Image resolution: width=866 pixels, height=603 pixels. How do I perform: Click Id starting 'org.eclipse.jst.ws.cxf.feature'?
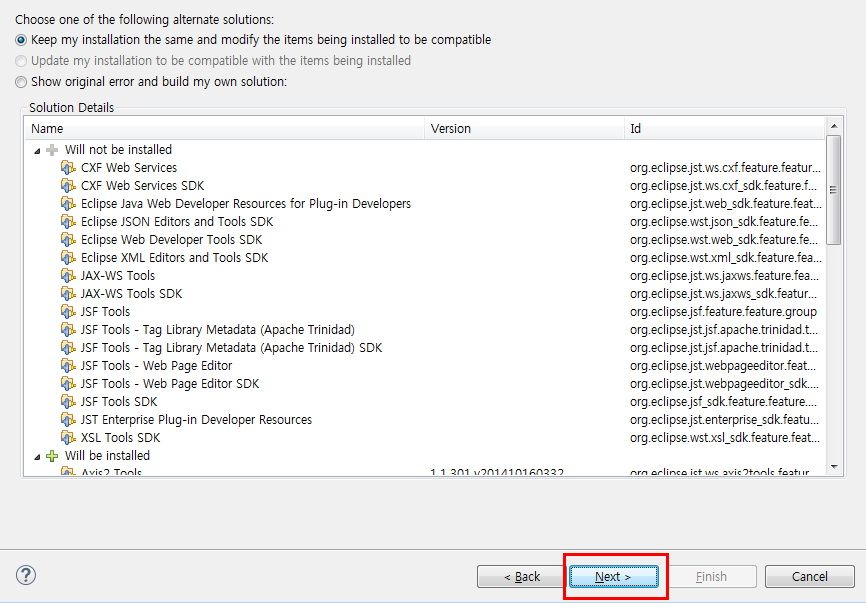pos(725,168)
